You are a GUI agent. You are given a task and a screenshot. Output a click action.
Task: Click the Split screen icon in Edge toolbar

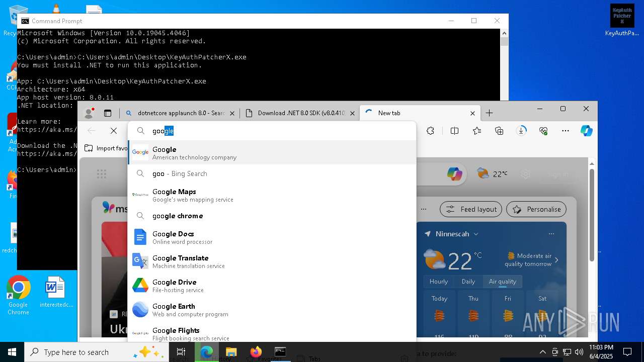click(x=454, y=131)
